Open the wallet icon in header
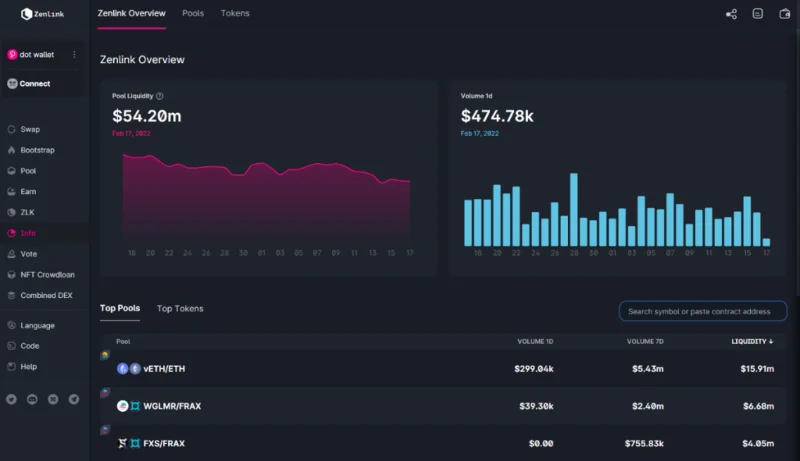 [x=785, y=14]
